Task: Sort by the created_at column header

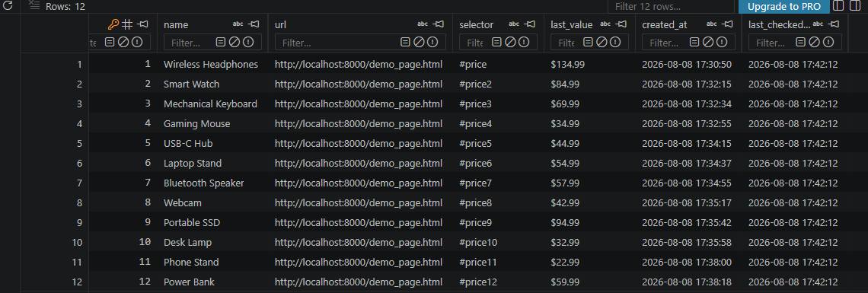Action: click(x=664, y=25)
